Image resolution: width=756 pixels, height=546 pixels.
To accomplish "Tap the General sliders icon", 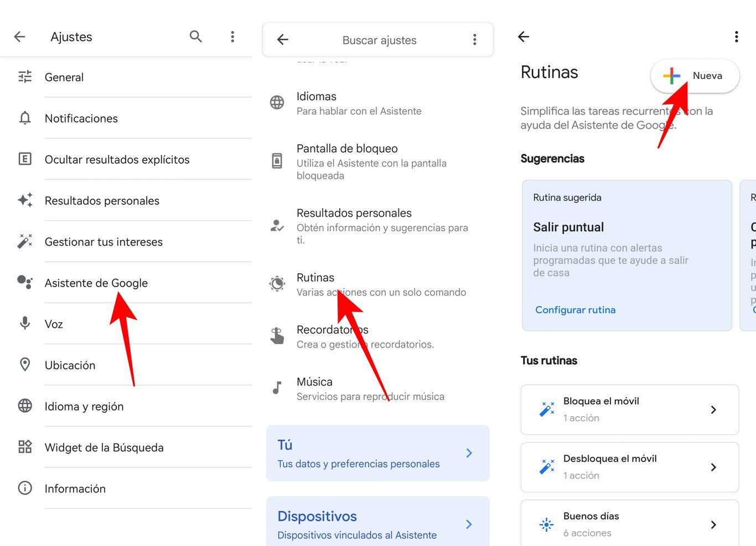I will pos(25,77).
